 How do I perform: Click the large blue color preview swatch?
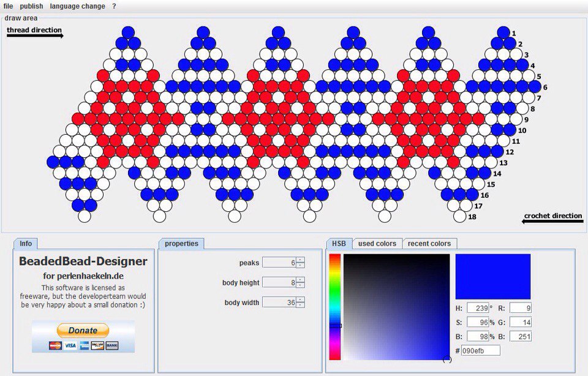pos(492,277)
